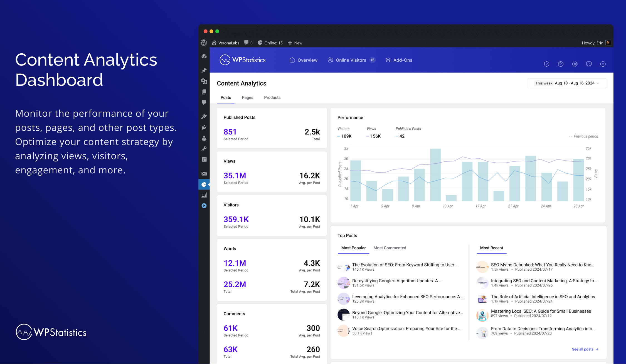Open Plugins plug sidebar icon

(x=204, y=127)
